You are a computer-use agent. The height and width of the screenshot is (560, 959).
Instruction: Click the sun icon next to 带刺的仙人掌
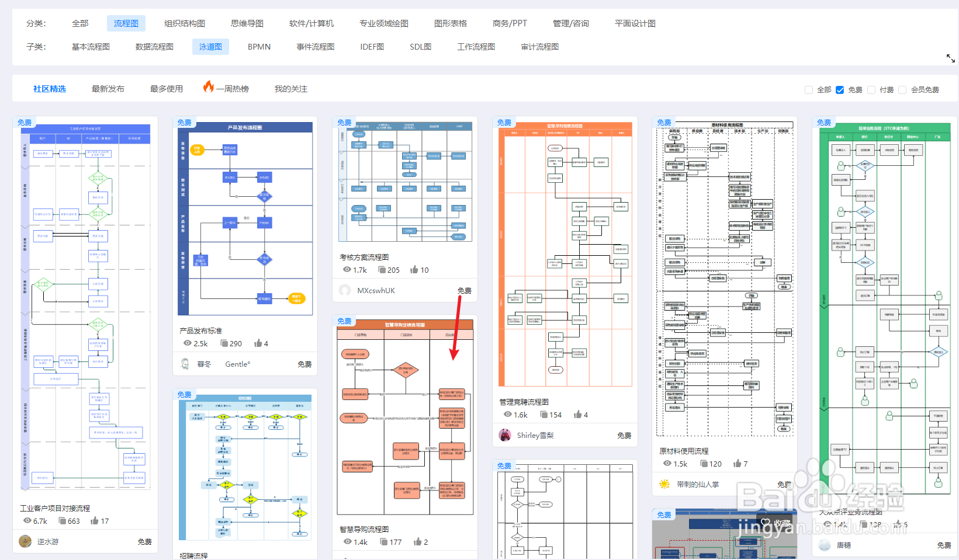pyautogui.click(x=664, y=484)
